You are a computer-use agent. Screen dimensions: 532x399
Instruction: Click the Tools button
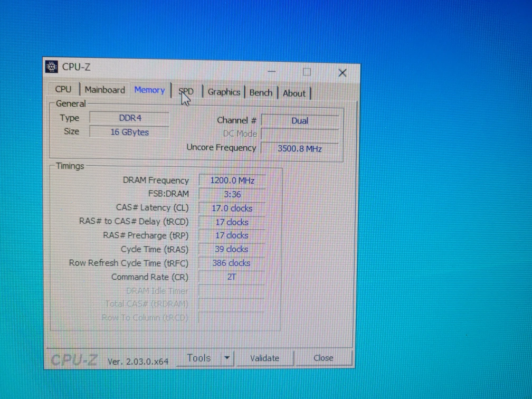pos(199,358)
